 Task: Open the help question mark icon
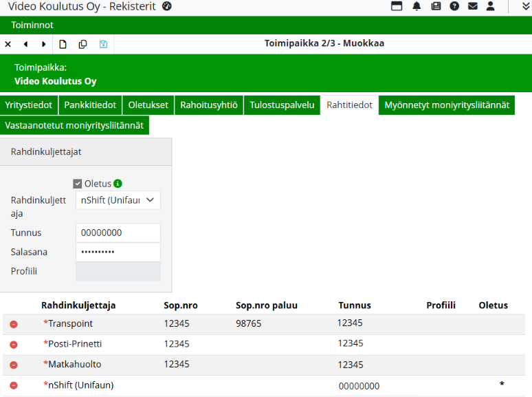(x=454, y=7)
